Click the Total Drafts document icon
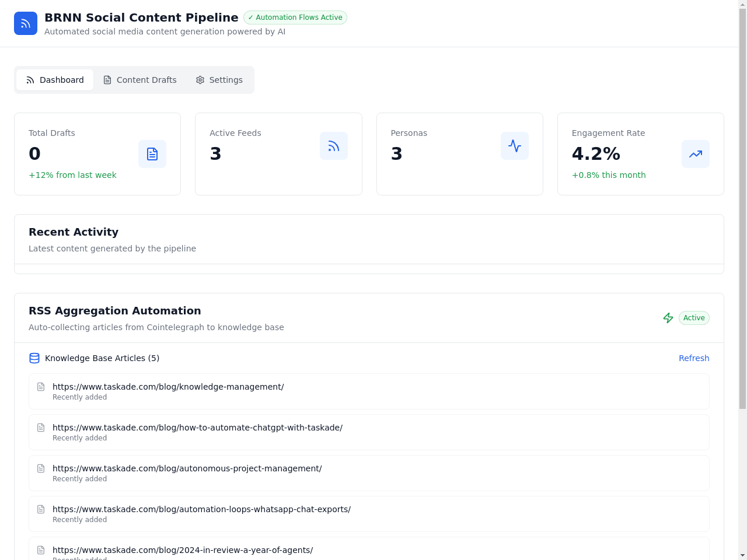Image resolution: width=747 pixels, height=560 pixels. 152,154
